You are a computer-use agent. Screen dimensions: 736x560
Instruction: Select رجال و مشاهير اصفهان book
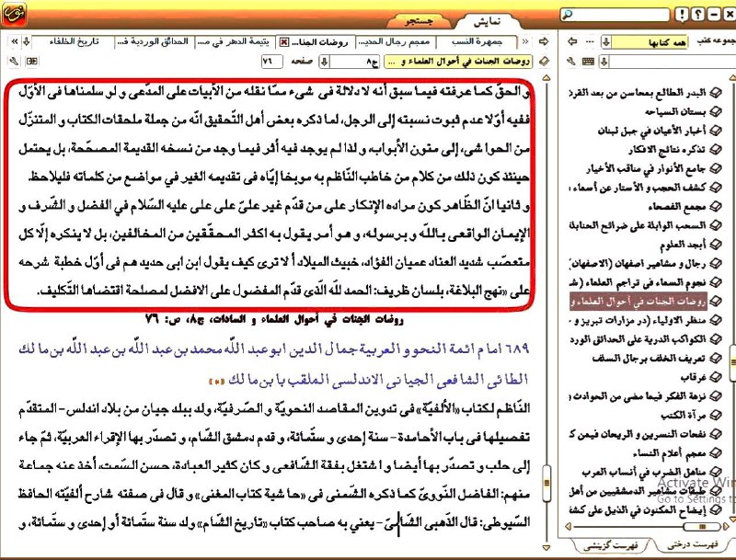pos(638,264)
